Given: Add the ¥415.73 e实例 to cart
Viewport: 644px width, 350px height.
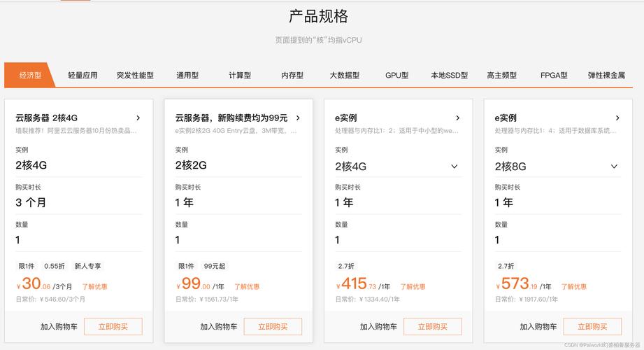Looking at the screenshot, I should pyautogui.click(x=378, y=327).
